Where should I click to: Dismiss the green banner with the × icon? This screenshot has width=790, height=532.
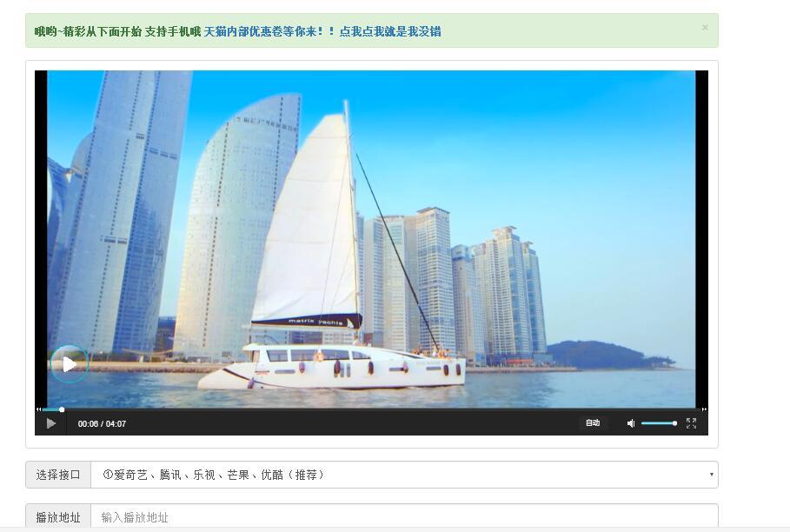point(705,27)
